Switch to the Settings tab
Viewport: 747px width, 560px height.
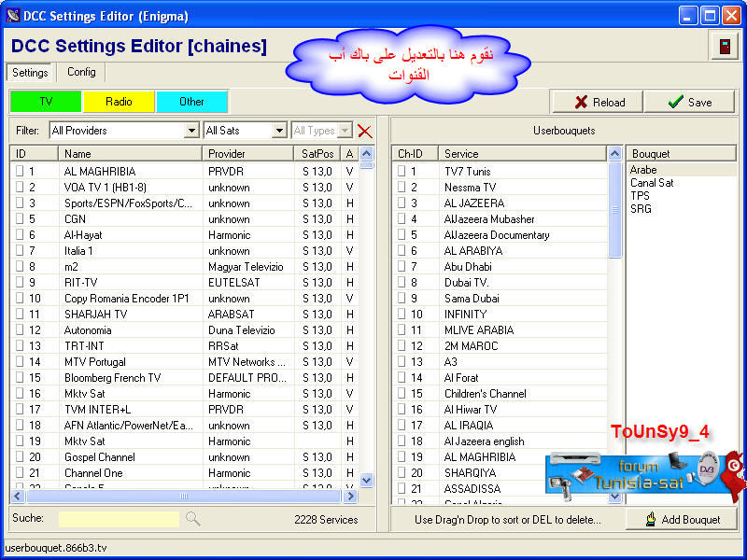(30, 73)
